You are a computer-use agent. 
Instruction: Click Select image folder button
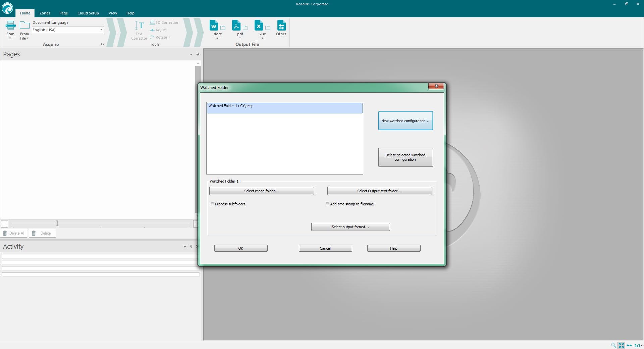262,191
